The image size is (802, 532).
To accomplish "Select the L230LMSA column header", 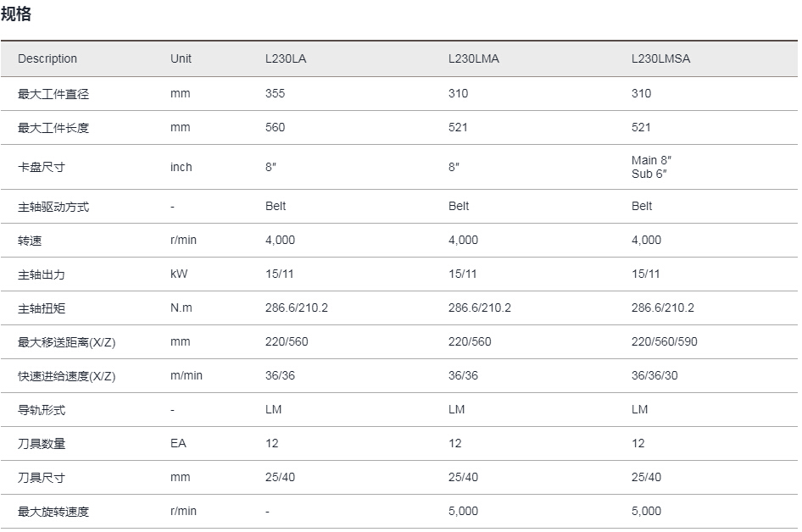I will (660, 58).
